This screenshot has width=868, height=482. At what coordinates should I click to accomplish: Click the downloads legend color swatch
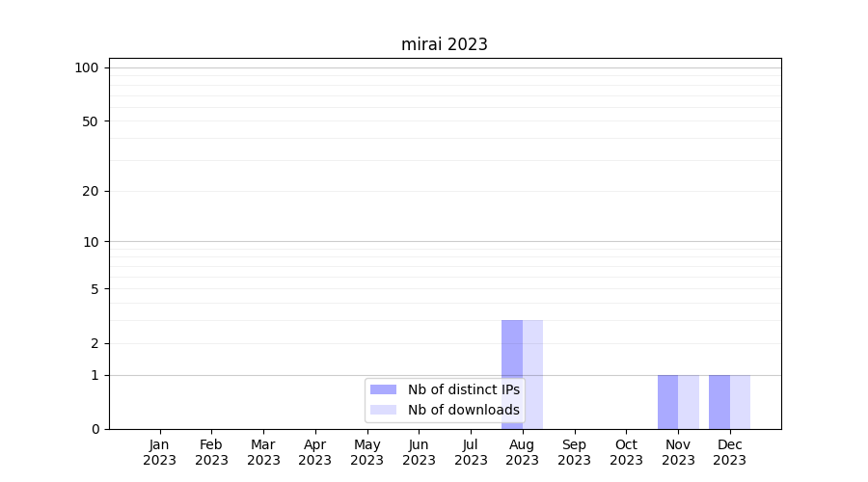click(383, 410)
